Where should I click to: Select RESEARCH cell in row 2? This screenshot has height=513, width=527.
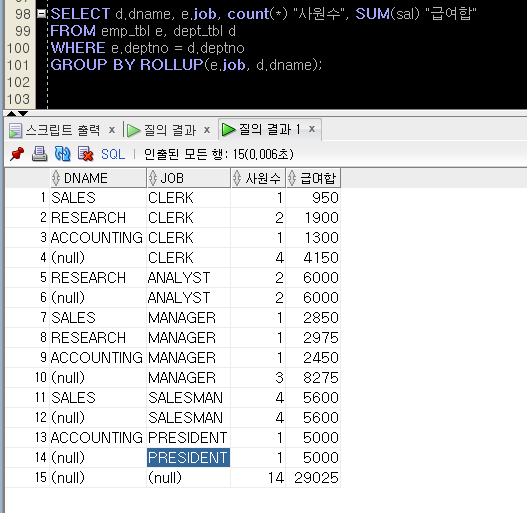point(98,218)
